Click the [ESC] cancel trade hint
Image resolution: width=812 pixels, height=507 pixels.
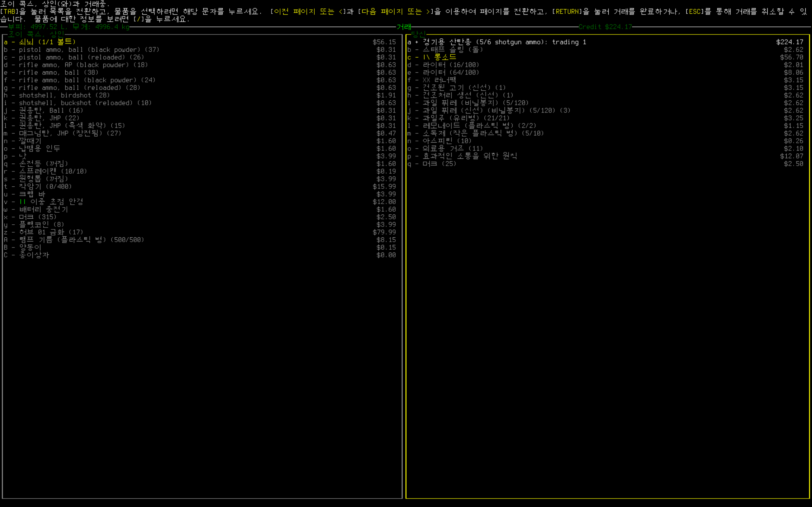point(694,12)
